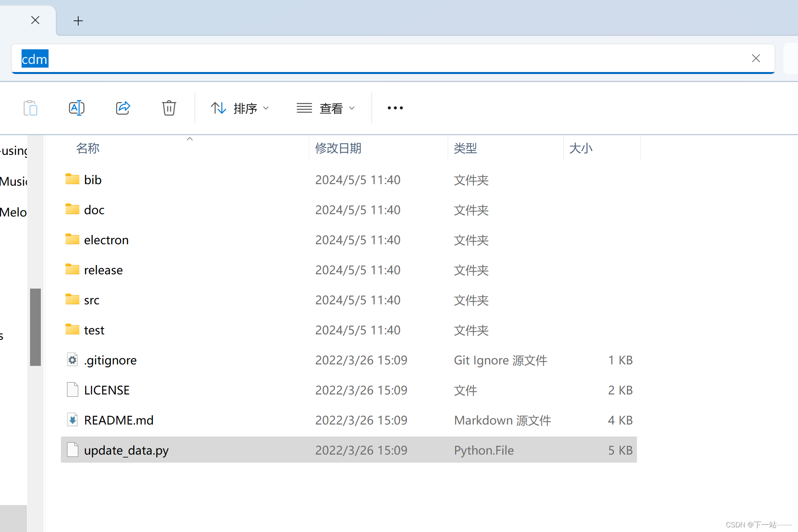The image size is (798, 532).
Task: Select the README.md markdown file icon
Action: pos(72,420)
